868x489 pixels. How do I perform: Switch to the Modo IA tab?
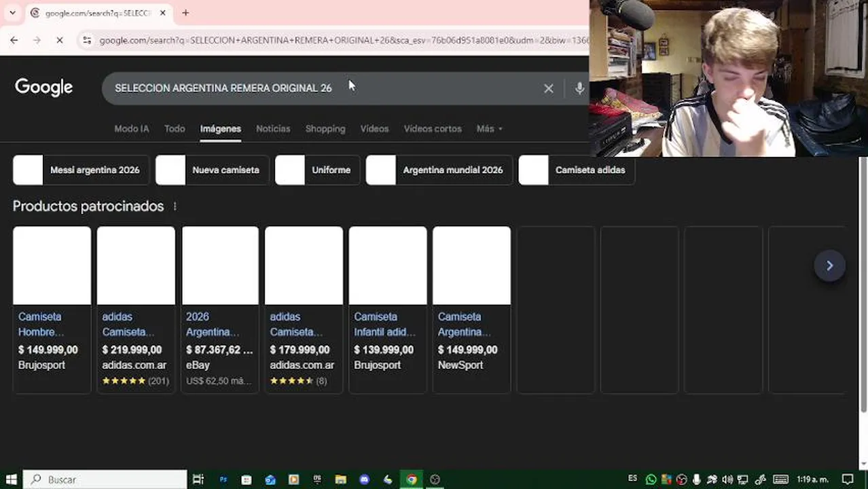coord(132,128)
